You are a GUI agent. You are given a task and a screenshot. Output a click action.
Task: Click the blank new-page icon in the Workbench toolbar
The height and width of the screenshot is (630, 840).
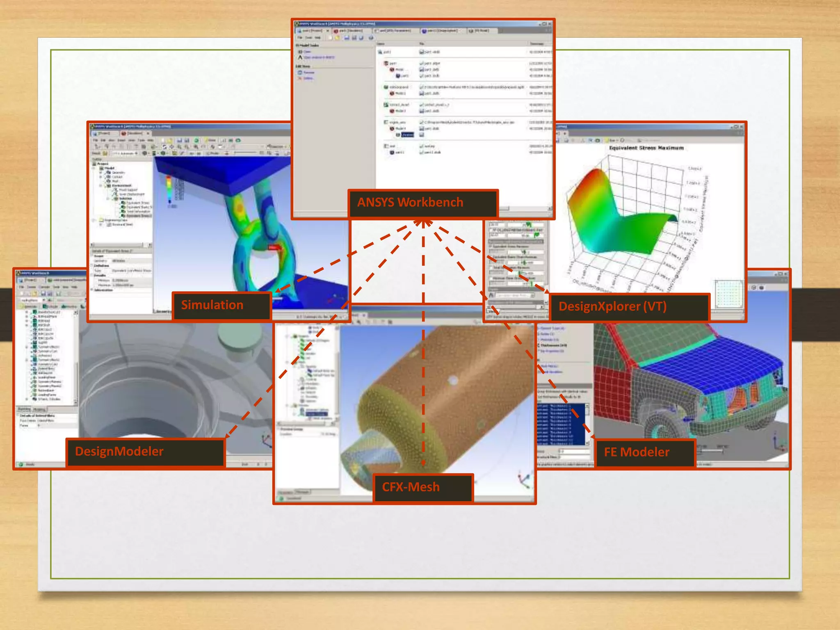(x=331, y=38)
